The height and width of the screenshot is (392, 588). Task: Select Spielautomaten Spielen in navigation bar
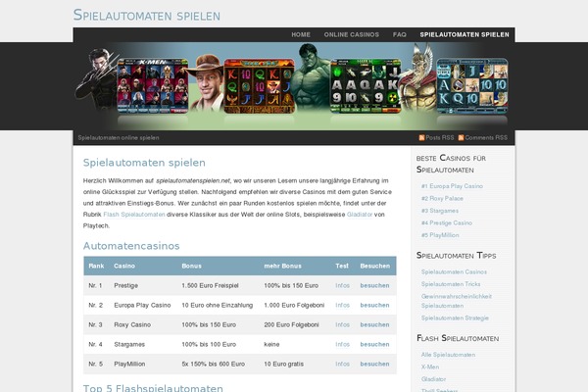click(x=465, y=34)
